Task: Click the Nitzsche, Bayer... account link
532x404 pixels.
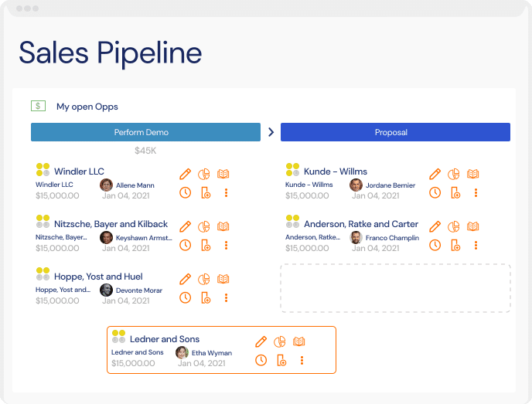Action: tap(61, 237)
